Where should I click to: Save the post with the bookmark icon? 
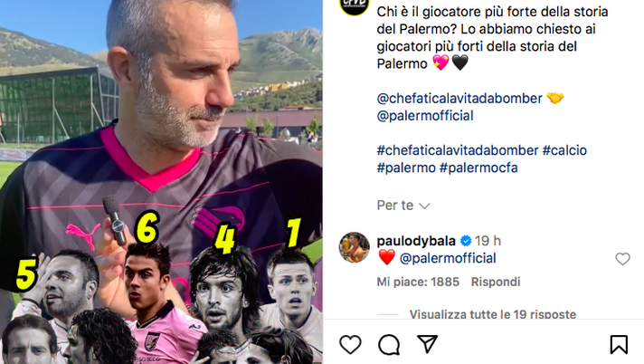pyautogui.click(x=619, y=344)
